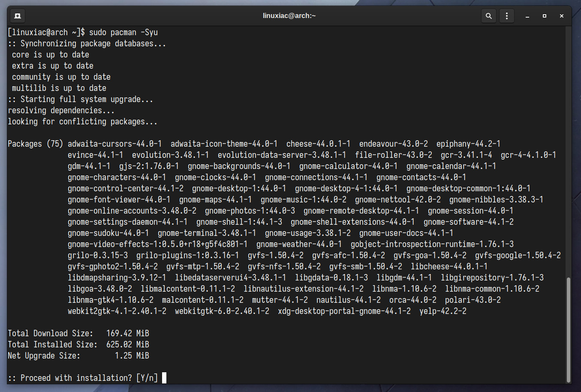The width and height of the screenshot is (581, 392).
Task: Minimize the terminal window
Action: coord(527,16)
